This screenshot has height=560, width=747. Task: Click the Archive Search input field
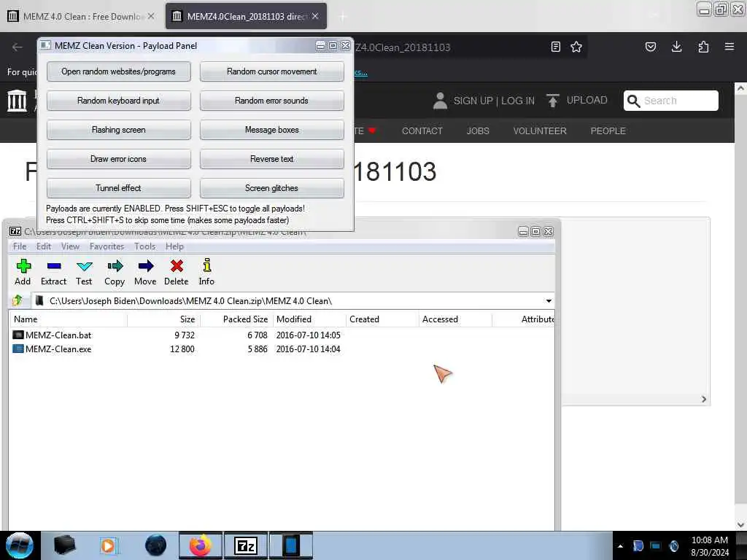(x=671, y=101)
